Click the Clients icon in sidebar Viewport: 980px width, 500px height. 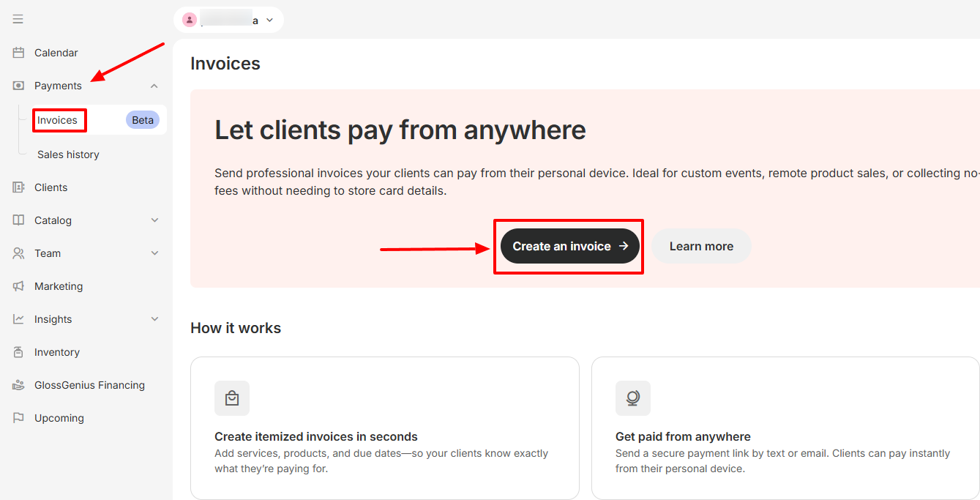(18, 187)
